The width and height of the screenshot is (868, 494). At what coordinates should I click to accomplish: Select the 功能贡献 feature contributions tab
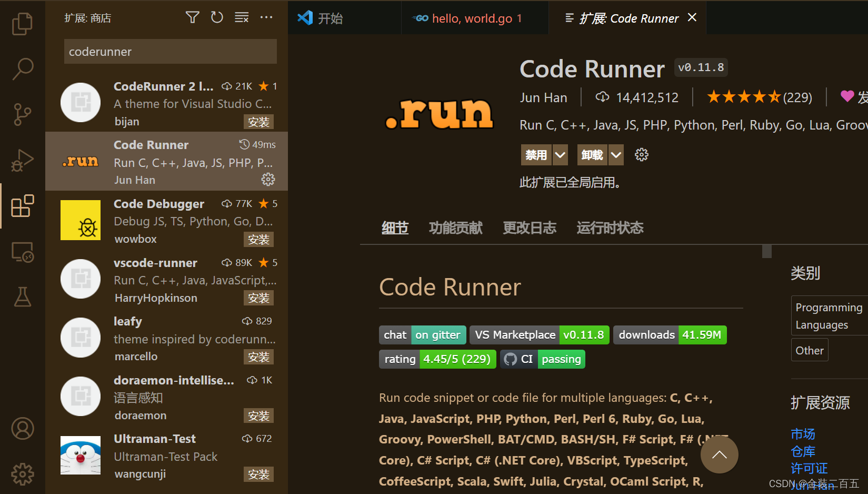(455, 228)
